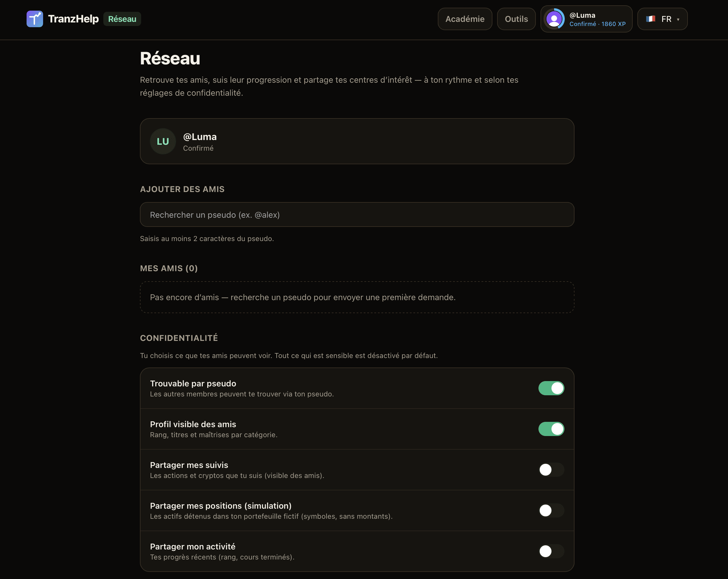Click the 'Partager mon activité' label
This screenshot has height=579, width=728.
(x=192, y=547)
